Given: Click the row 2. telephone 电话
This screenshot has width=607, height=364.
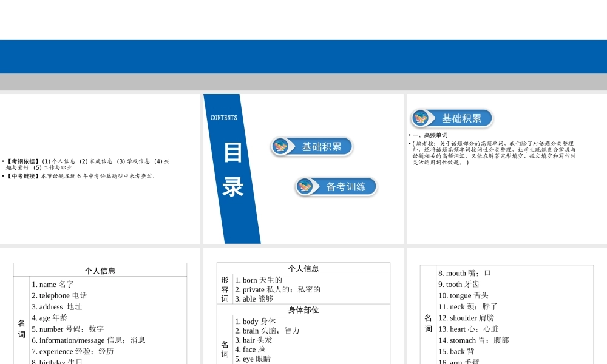Looking at the screenshot, I should 59,295.
